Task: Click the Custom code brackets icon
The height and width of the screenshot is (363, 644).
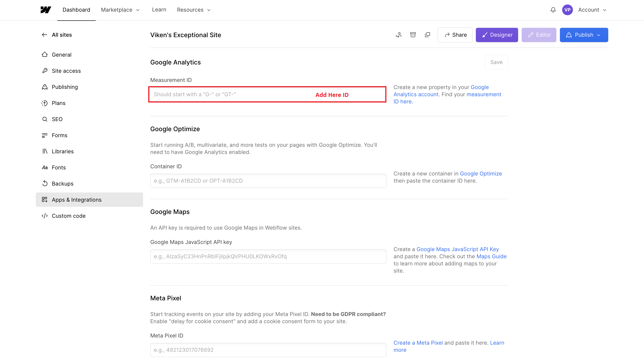Action: (x=45, y=216)
